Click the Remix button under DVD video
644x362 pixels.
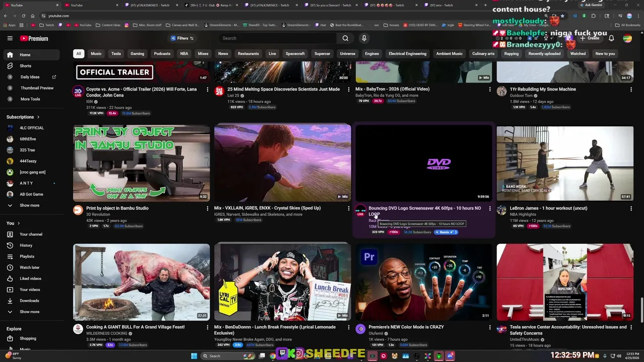click(446, 232)
